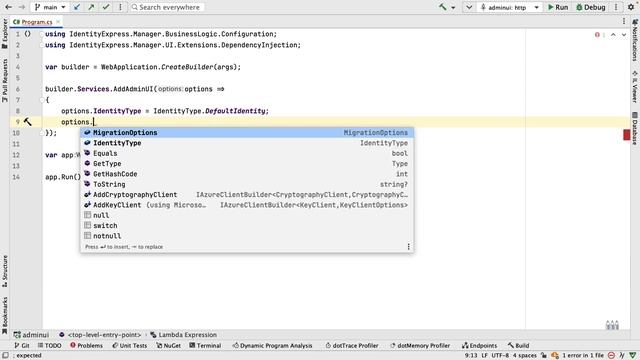The image size is (640, 360).
Task: Open the adminui: http run configuration dropdown
Action: pyautogui.click(x=510, y=7)
